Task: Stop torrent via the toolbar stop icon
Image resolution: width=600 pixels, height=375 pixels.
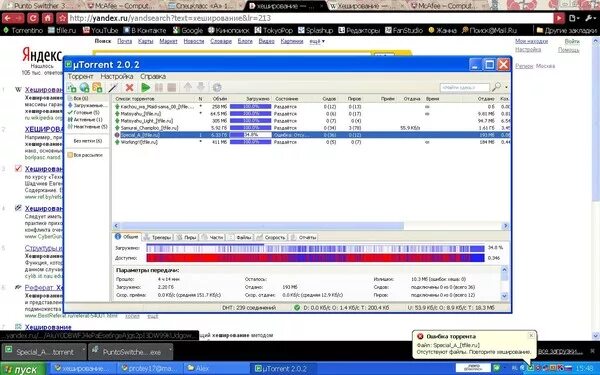Action: click(x=172, y=88)
